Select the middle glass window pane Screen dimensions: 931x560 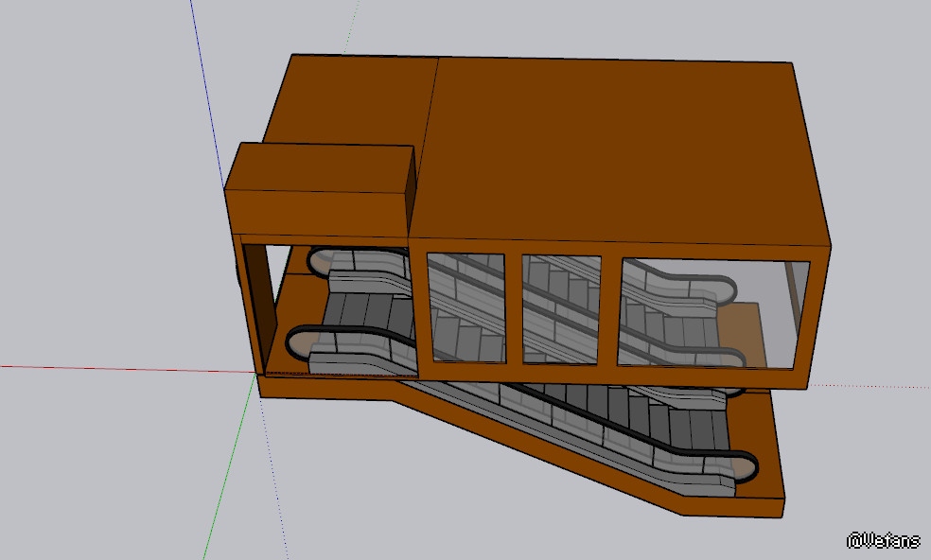561,308
